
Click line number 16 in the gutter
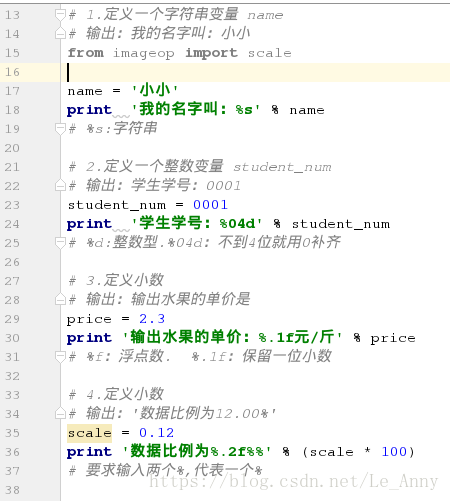tap(12, 72)
